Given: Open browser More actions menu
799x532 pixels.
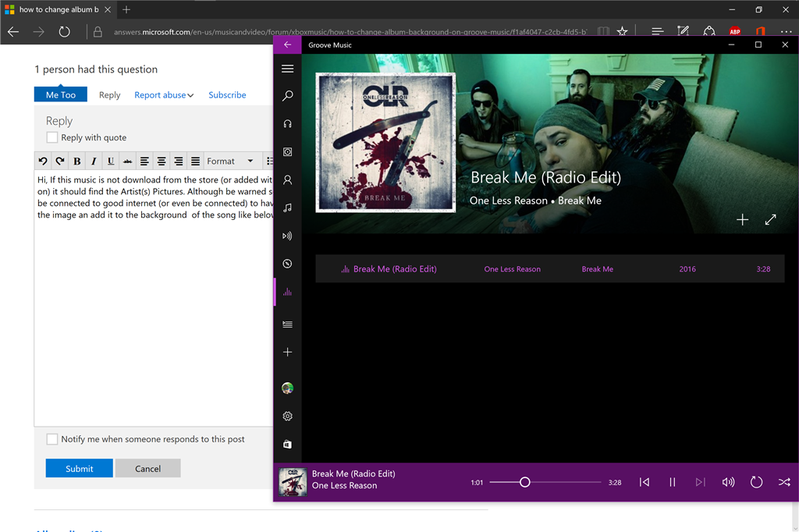Looking at the screenshot, I should click(787, 32).
